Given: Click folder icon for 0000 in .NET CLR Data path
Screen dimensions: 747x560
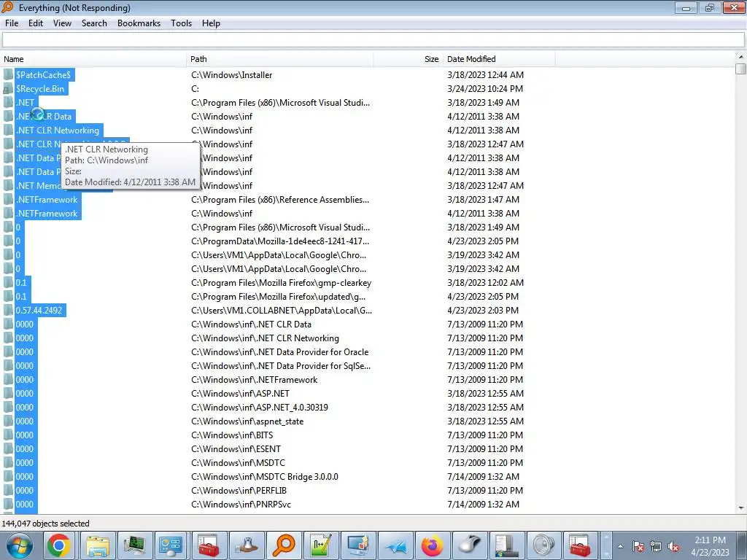Looking at the screenshot, I should click(x=8, y=324).
